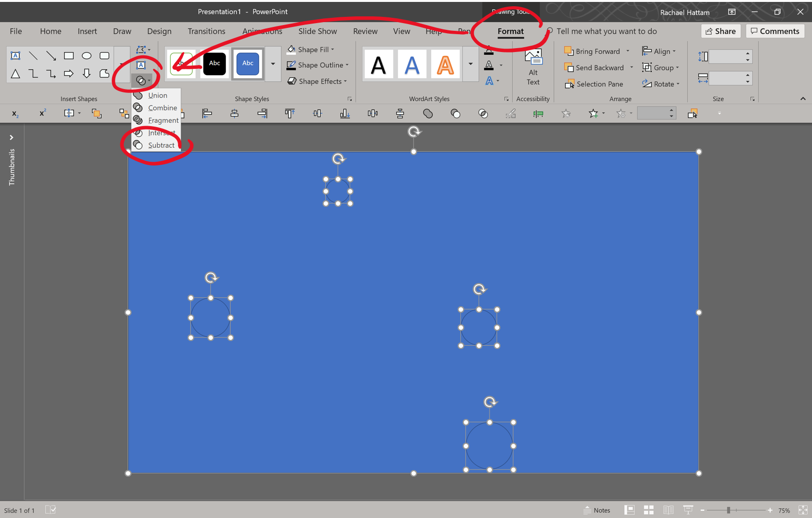Toggle subscript formatting in the quick toolbar
Screen dimensions: 812x518
(14, 113)
